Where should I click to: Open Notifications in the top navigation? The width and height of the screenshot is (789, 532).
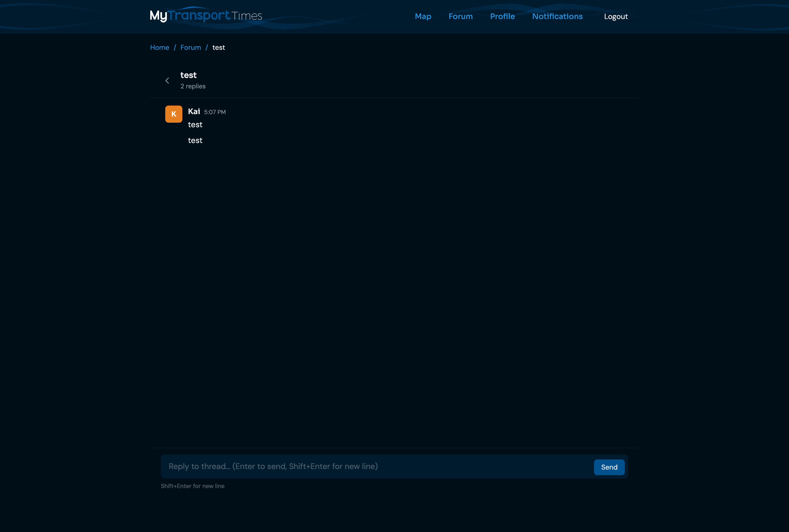coord(557,16)
